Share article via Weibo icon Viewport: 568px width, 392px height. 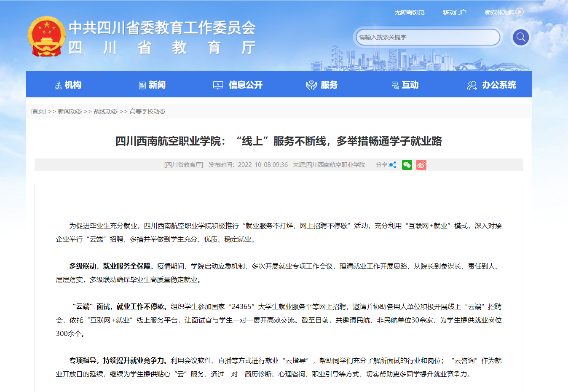421,165
